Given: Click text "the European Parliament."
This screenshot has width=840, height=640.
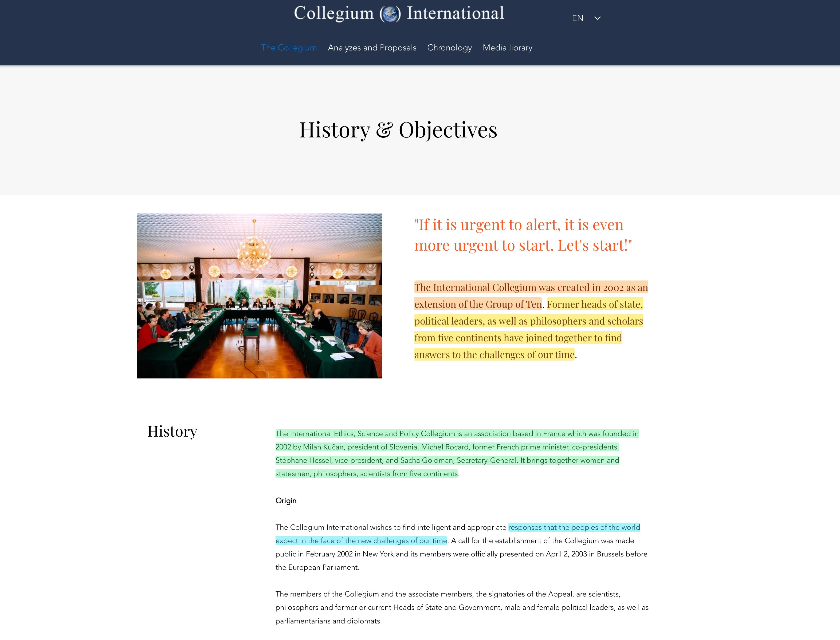Looking at the screenshot, I should (317, 567).
